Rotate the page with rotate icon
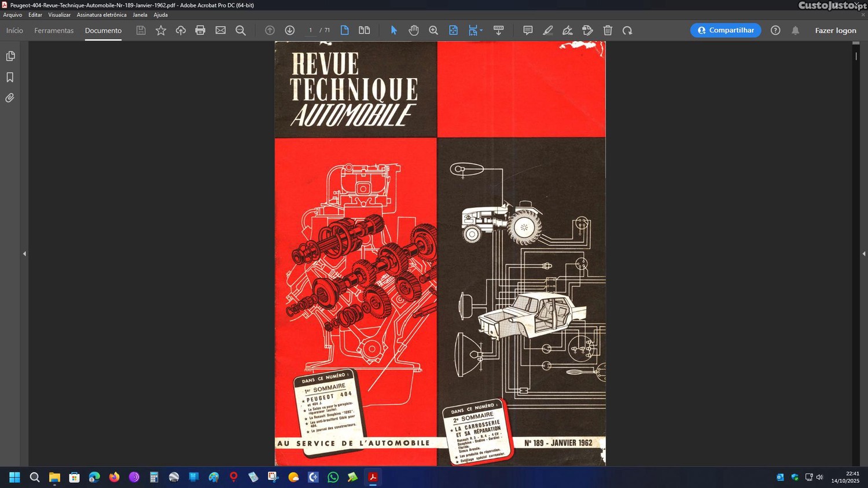 [627, 31]
